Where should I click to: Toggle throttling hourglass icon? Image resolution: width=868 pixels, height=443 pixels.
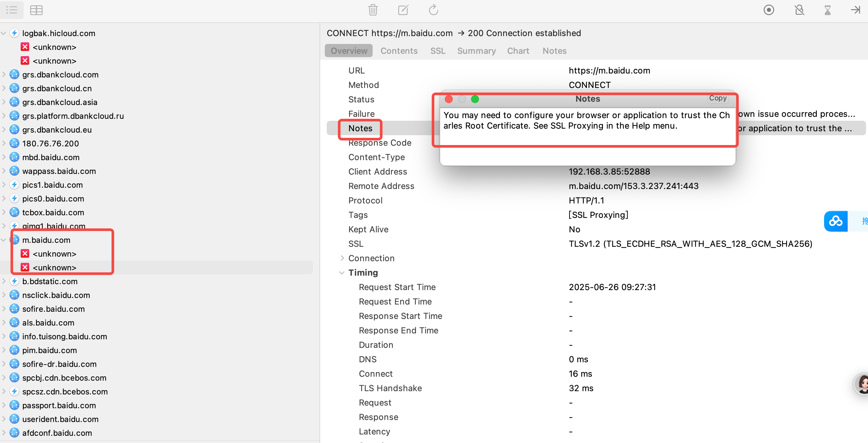pos(828,10)
